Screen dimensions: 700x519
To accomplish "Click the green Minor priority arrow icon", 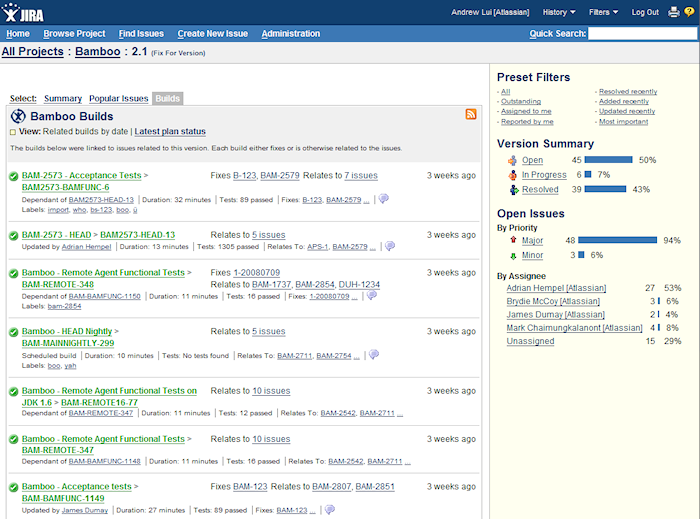I will 513,256.
